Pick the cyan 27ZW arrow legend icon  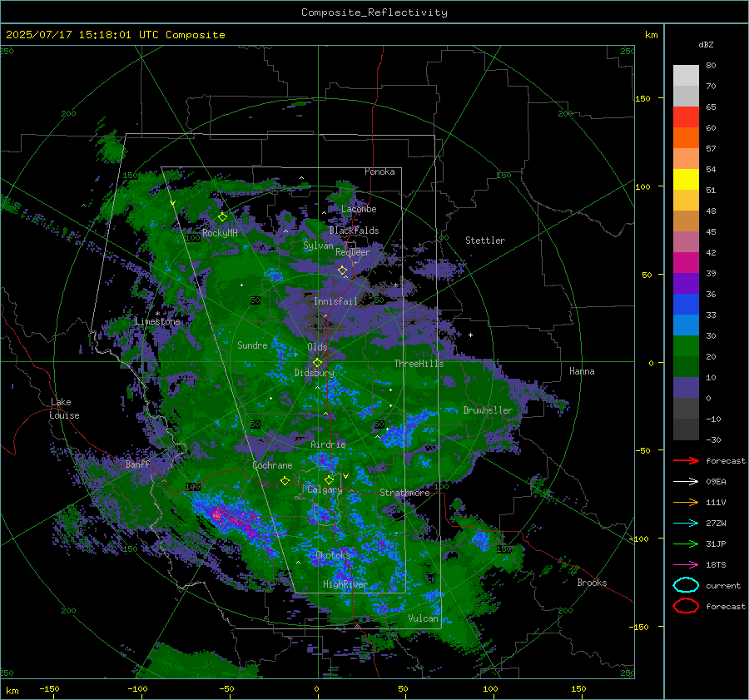(x=686, y=524)
